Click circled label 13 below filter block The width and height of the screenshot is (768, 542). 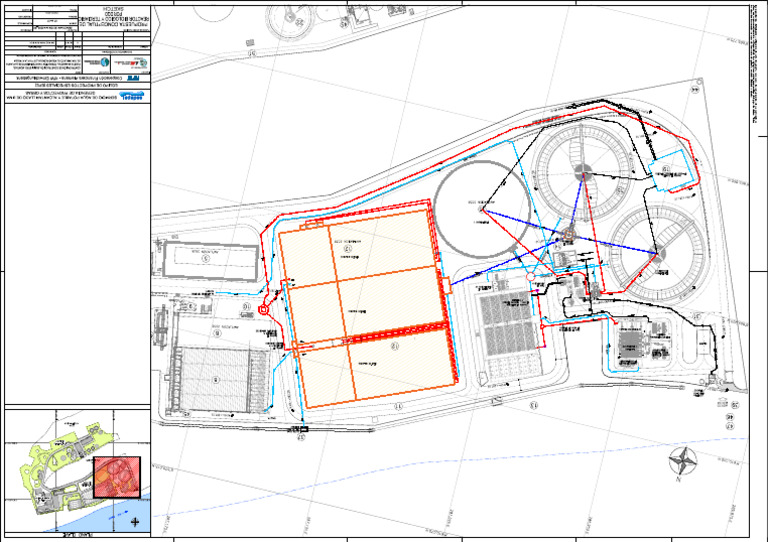533,405
